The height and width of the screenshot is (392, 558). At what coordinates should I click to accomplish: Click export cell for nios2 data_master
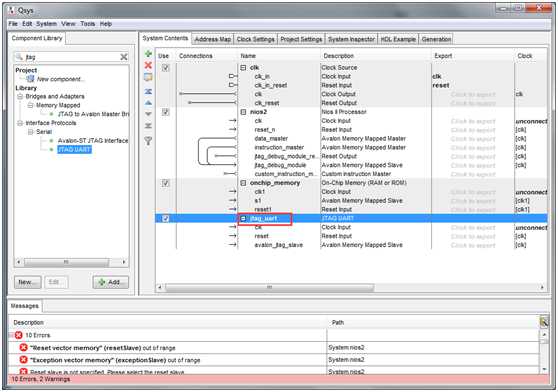473,139
